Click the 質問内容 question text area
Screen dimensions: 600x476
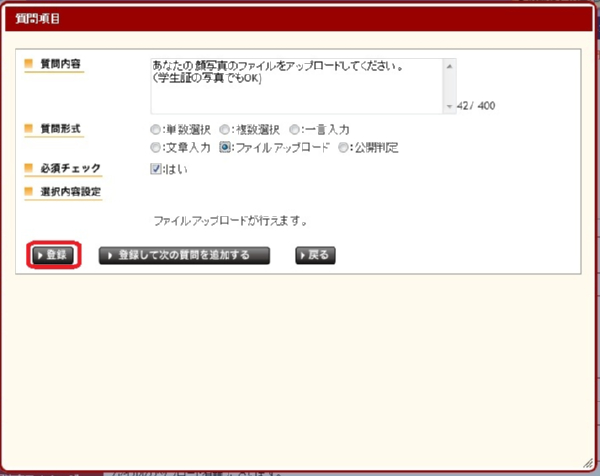295,85
